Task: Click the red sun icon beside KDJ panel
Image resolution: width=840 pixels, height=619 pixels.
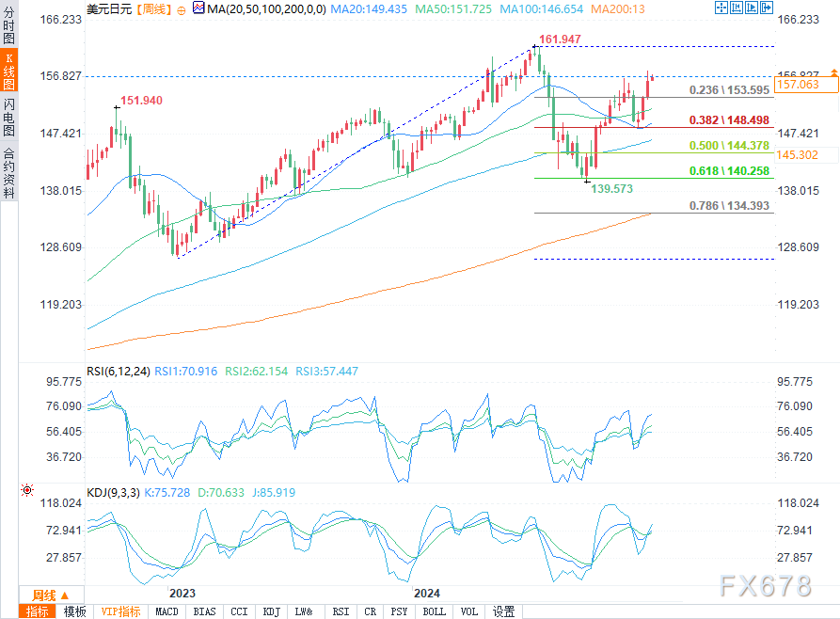Action: 26,490
